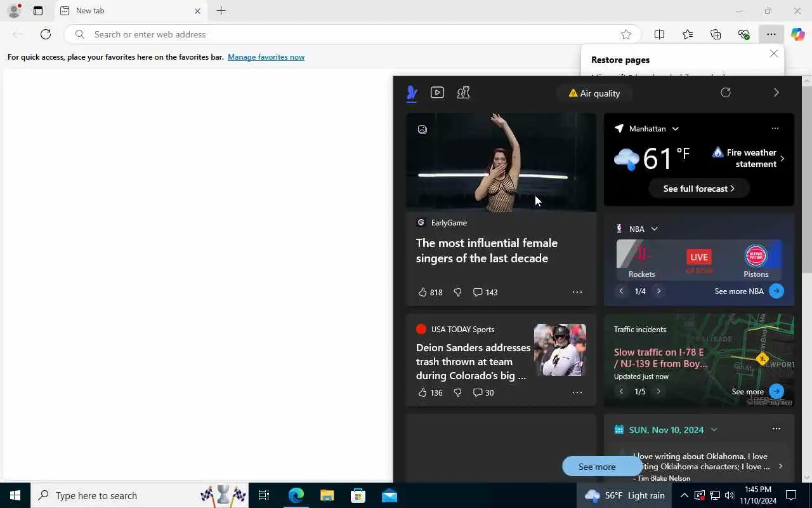Open the Rockets vs Pistons live game
The width and height of the screenshot is (812, 508).
tap(698, 260)
